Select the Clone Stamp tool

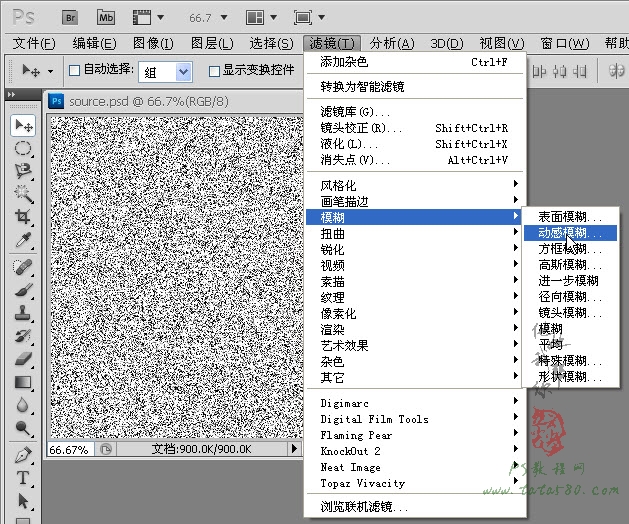[23, 313]
